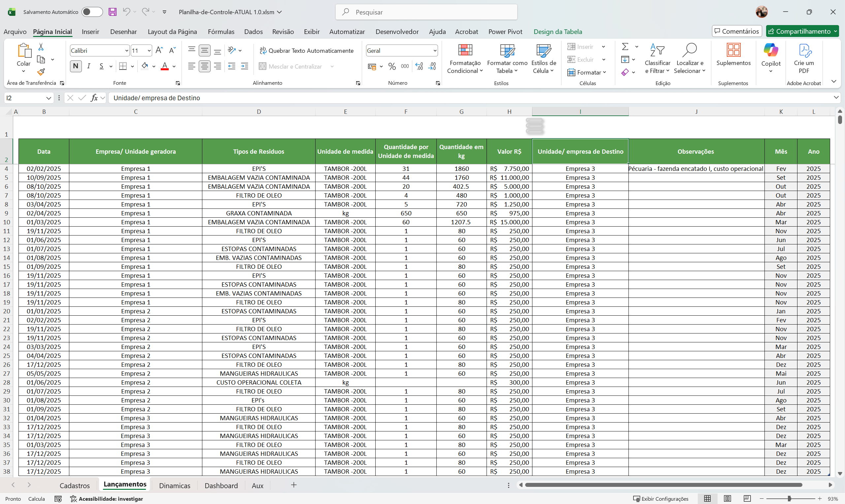Click the Format Painter brush icon
This screenshot has height=504, width=845.
point(41,72)
